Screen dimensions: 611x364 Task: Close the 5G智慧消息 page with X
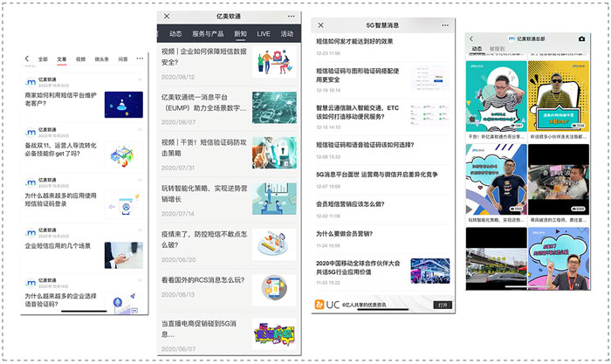click(x=320, y=25)
